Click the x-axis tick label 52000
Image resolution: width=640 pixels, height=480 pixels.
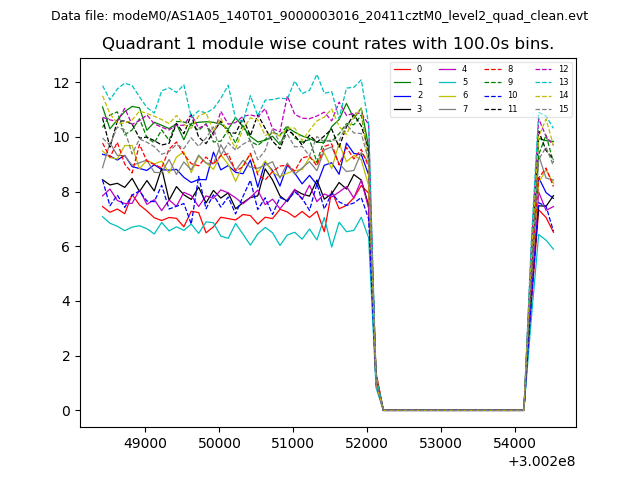(x=366, y=442)
